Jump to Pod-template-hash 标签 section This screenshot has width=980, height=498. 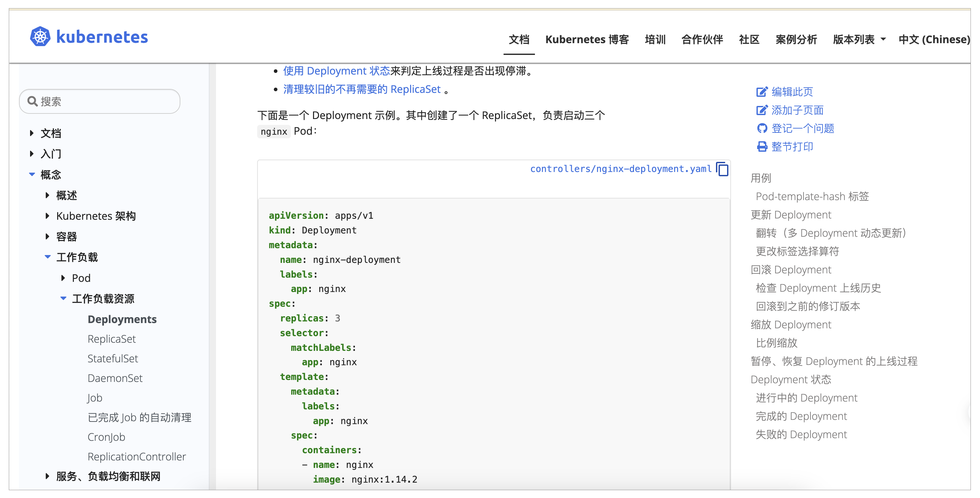pos(812,197)
